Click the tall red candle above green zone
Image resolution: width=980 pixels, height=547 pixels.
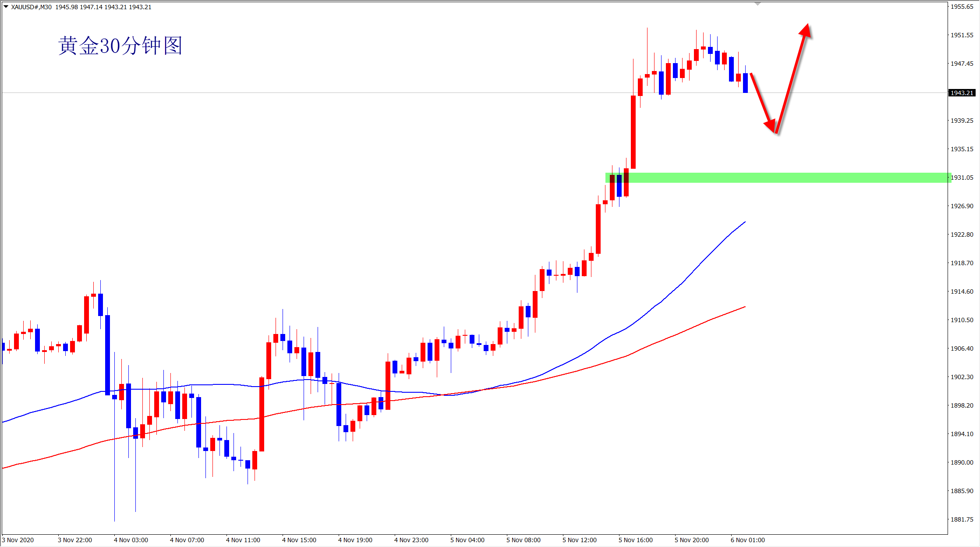pos(633,131)
